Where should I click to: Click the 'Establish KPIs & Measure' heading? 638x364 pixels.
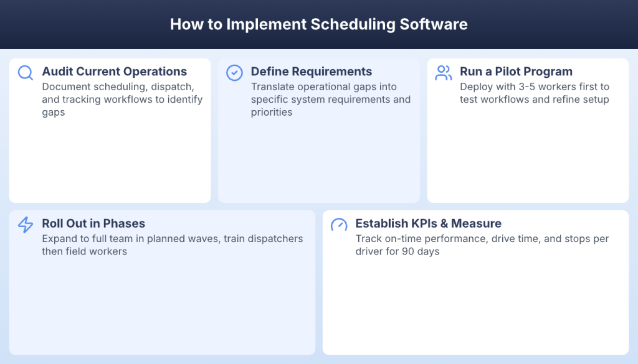[x=429, y=223]
